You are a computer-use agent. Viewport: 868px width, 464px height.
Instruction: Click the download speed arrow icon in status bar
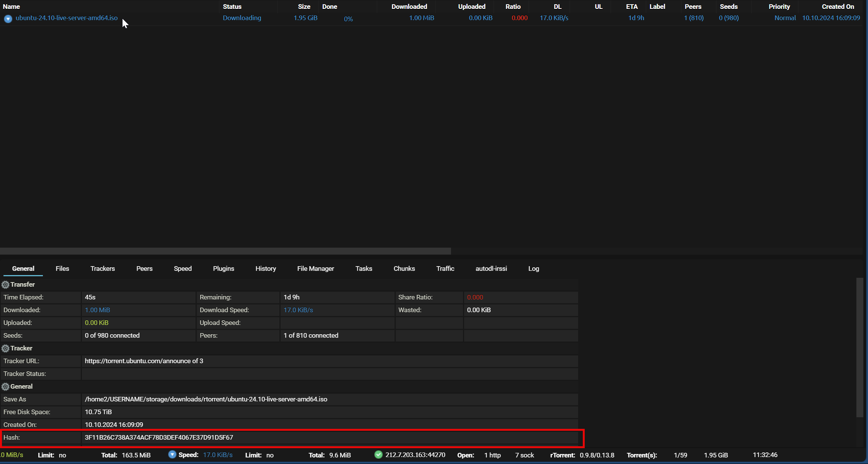pyautogui.click(x=172, y=455)
